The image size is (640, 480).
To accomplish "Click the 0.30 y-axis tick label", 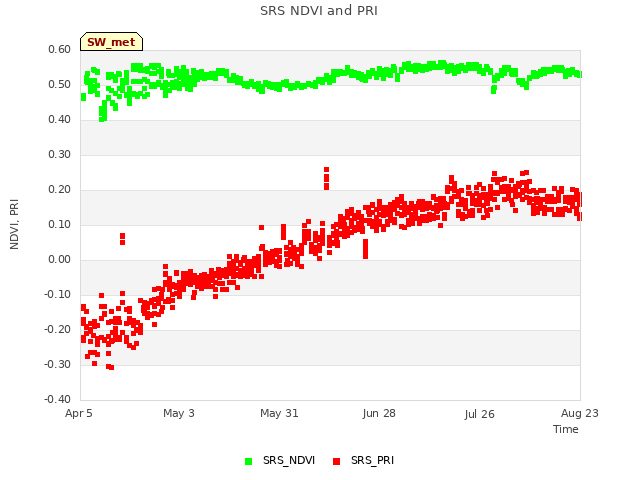I will pos(59,155).
